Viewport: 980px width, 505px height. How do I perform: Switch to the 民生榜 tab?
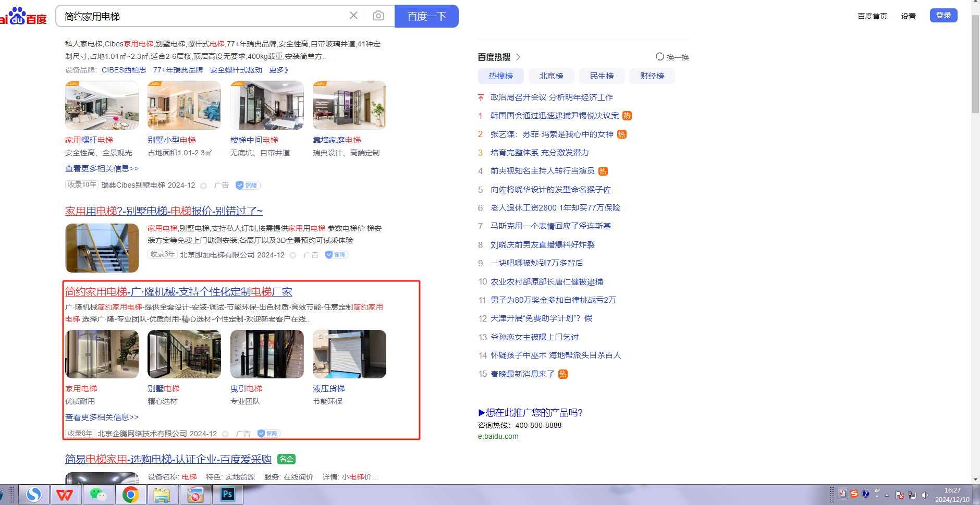click(x=602, y=76)
